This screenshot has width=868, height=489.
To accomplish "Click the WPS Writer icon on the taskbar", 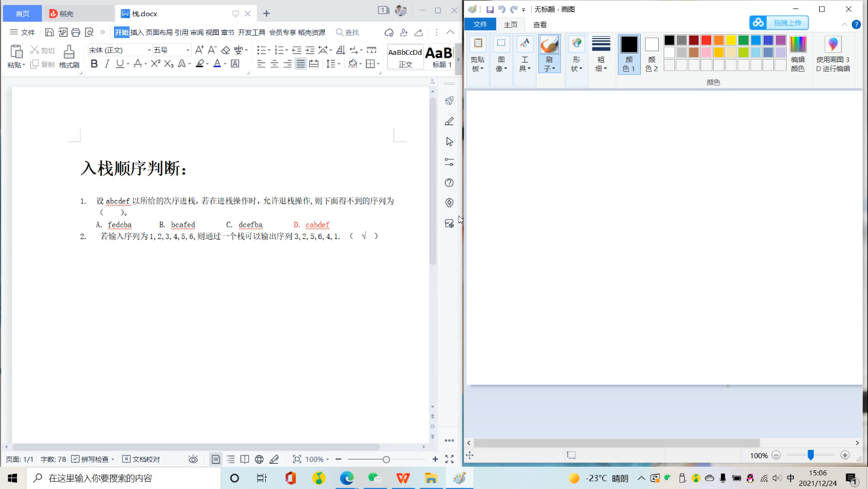I will pos(403,479).
